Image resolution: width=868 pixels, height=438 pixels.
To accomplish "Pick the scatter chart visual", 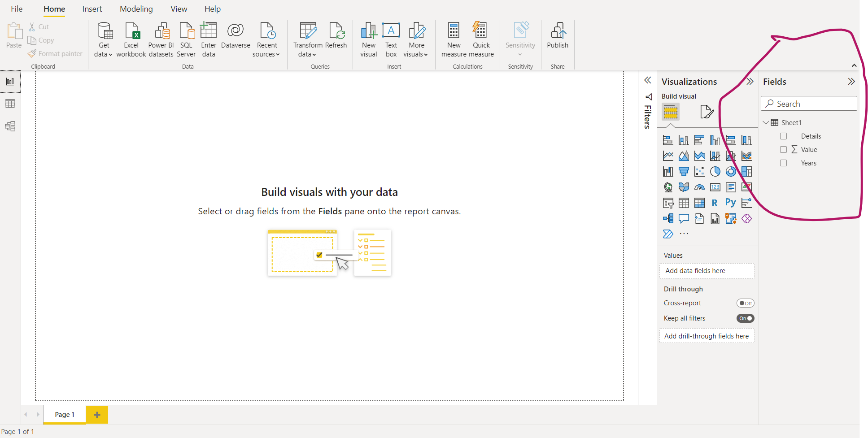I will (699, 172).
